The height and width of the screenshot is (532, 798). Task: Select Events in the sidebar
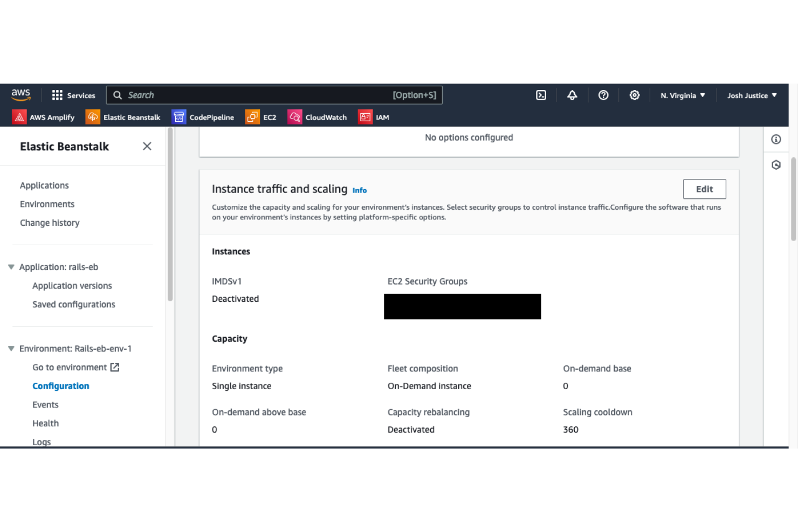[x=45, y=404]
